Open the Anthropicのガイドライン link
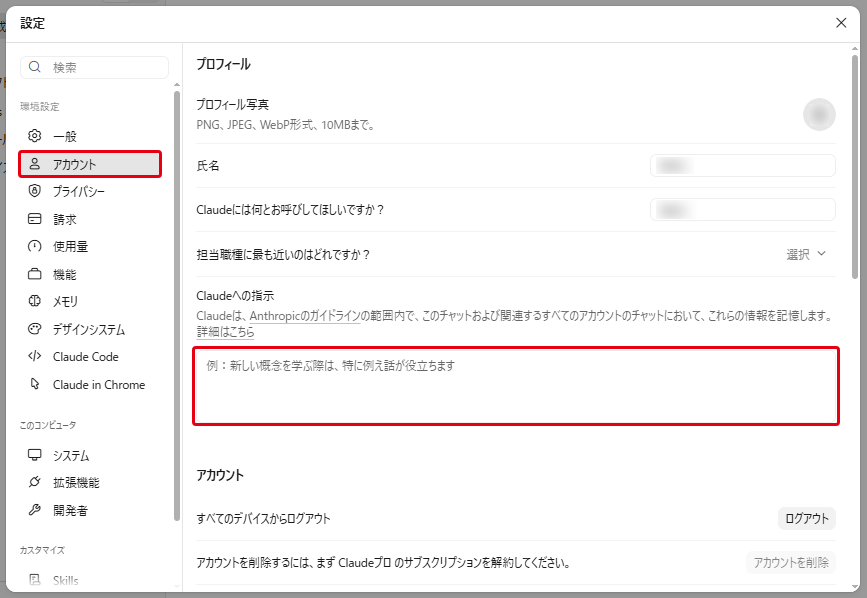Image resolution: width=867 pixels, height=598 pixels. [305, 316]
